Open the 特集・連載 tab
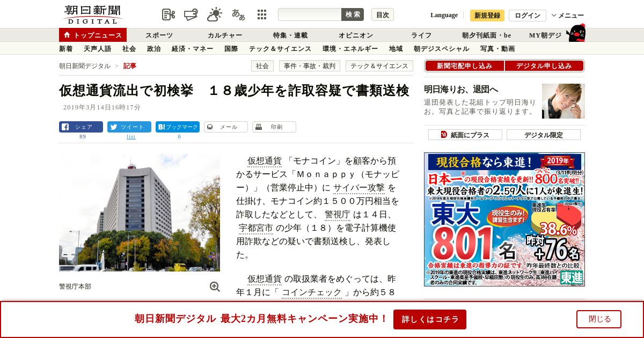Viewport: 644px width, 338px height. coord(290,35)
